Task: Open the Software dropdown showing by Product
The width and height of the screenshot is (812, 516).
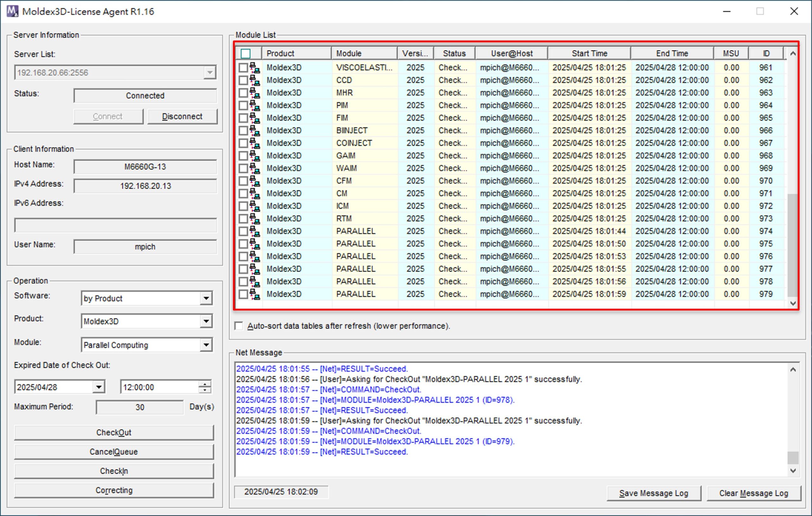Action: click(206, 298)
